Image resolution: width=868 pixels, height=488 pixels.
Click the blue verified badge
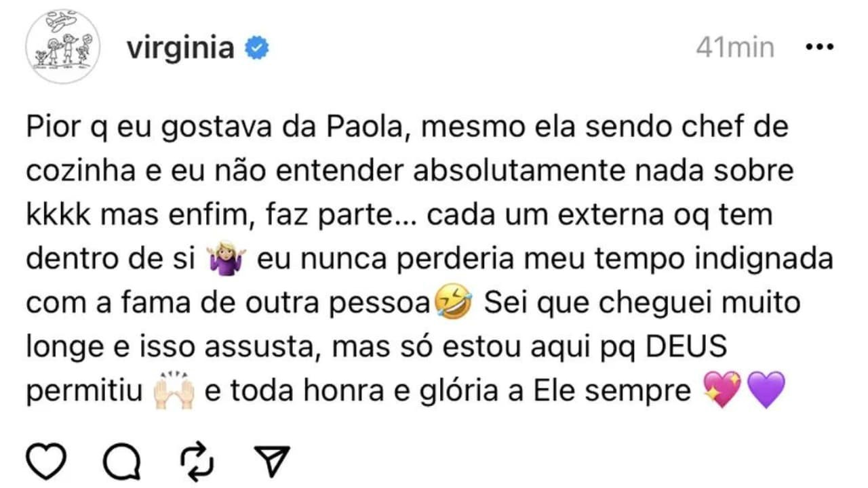[256, 49]
